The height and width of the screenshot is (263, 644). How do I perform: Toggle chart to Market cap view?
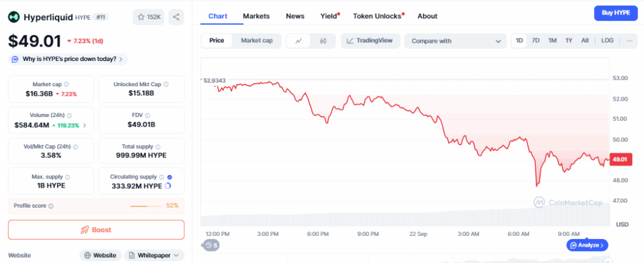pyautogui.click(x=257, y=41)
